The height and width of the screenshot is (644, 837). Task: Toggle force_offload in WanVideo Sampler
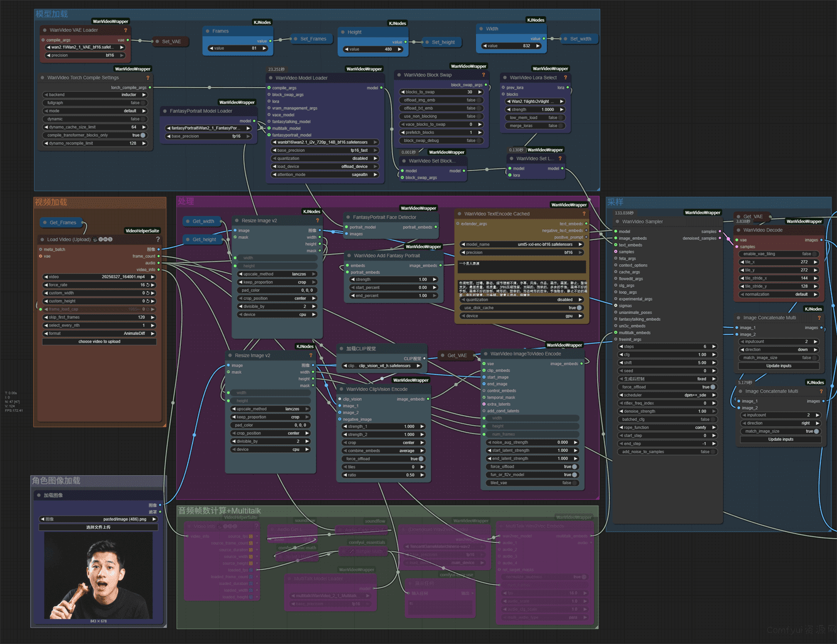tap(667, 387)
